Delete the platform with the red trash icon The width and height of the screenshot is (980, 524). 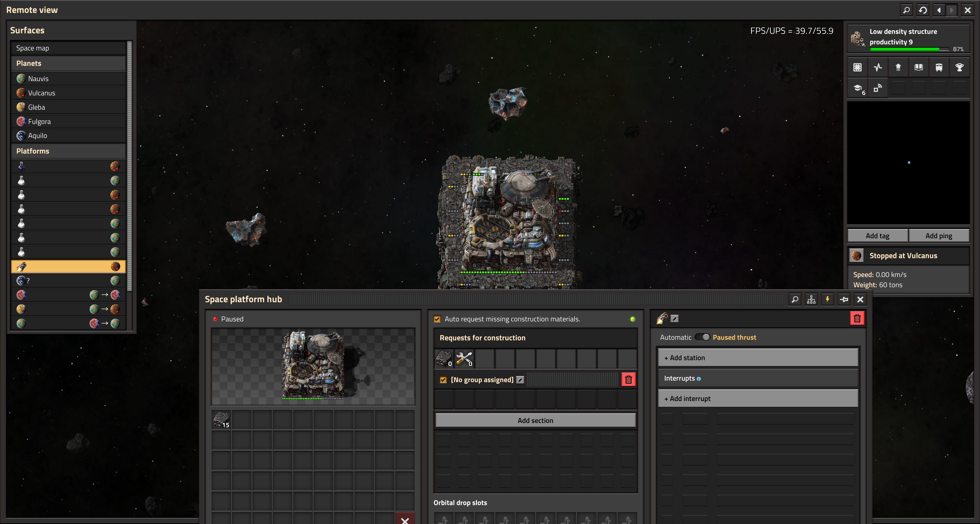[857, 318]
